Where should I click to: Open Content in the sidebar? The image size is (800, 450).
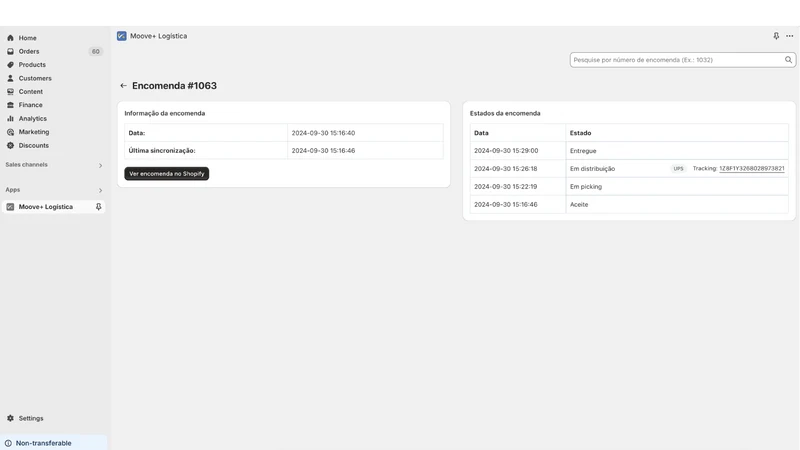[31, 91]
